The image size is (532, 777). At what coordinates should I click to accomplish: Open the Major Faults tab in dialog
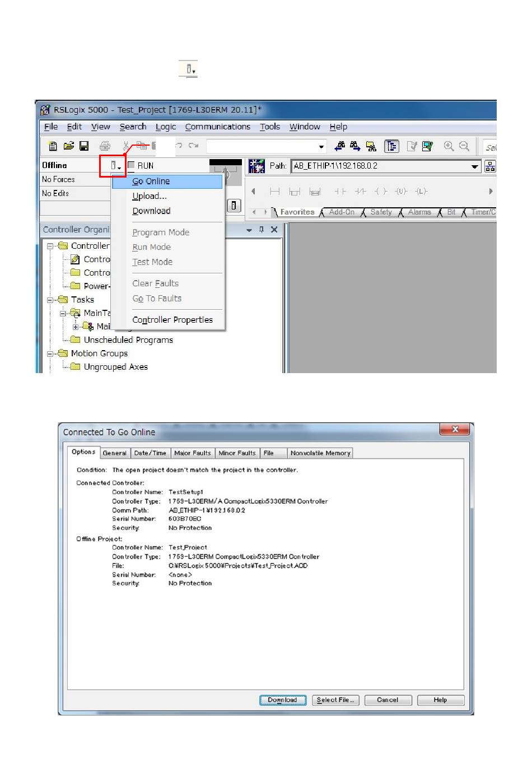tap(193, 453)
